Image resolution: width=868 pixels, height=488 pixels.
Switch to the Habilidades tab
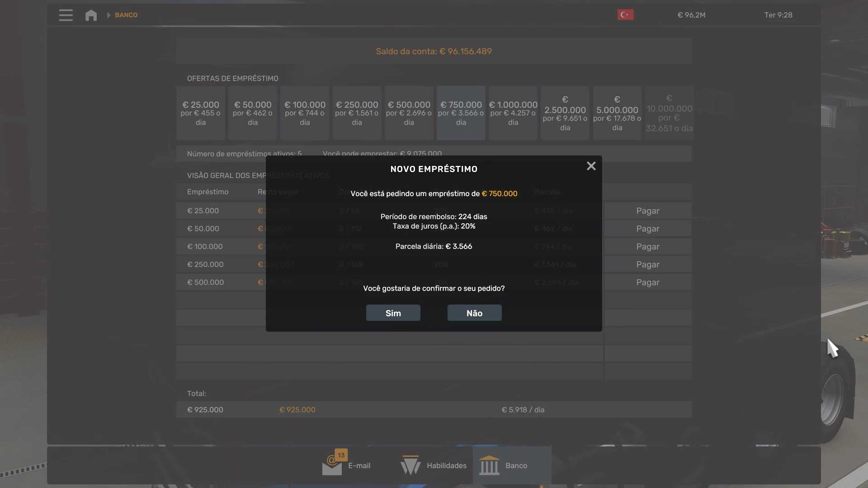[x=446, y=465]
